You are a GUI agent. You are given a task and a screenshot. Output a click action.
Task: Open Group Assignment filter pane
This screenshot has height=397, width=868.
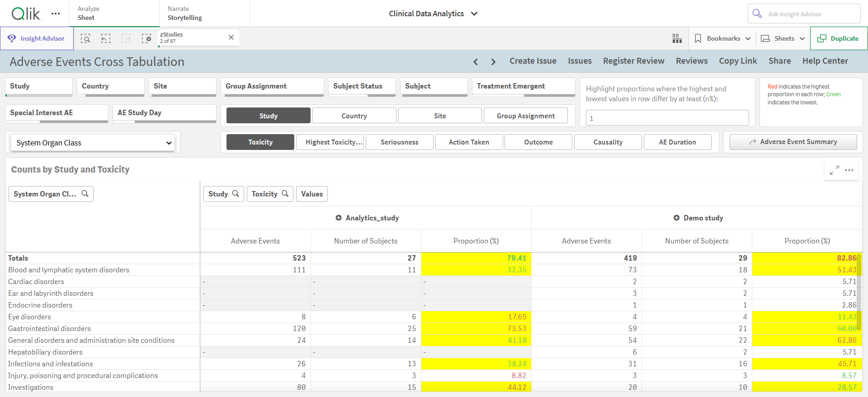point(272,87)
